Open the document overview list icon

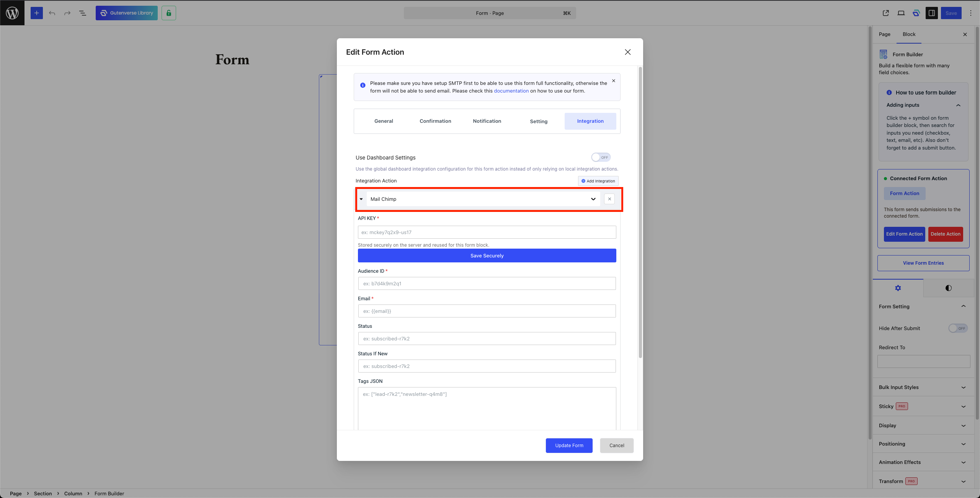click(83, 13)
